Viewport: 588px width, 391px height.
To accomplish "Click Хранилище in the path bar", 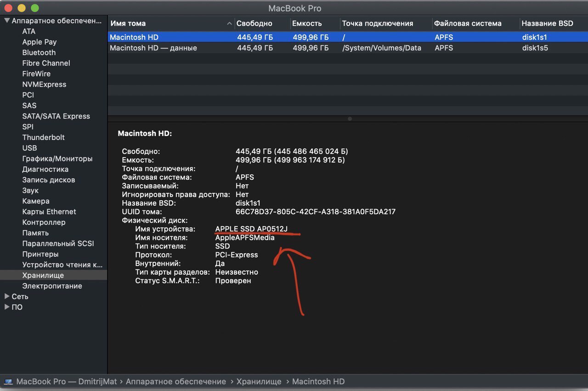I will point(259,381).
